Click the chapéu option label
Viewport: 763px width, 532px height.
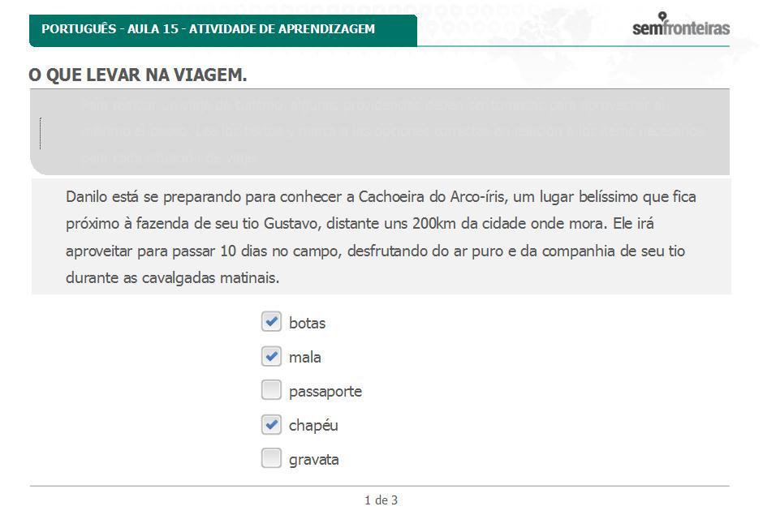(313, 426)
